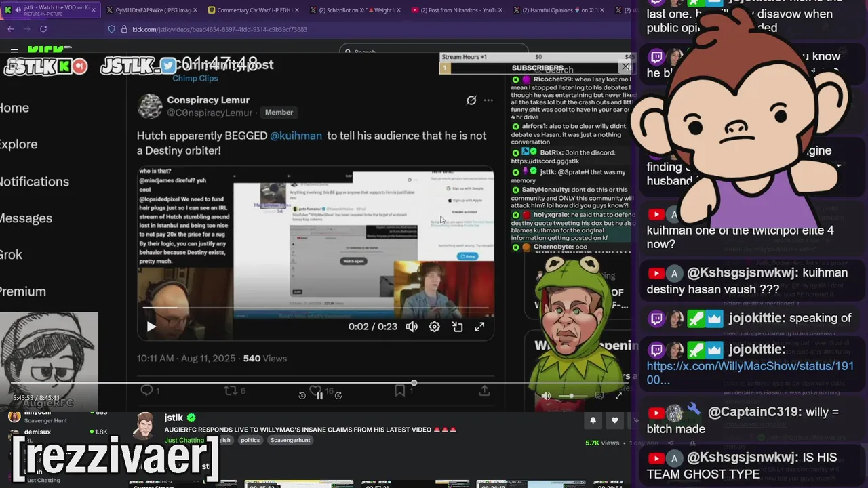Image resolution: width=868 pixels, height=488 pixels.
Task: Skip forward in the Kick VOD
Action: coord(338,396)
